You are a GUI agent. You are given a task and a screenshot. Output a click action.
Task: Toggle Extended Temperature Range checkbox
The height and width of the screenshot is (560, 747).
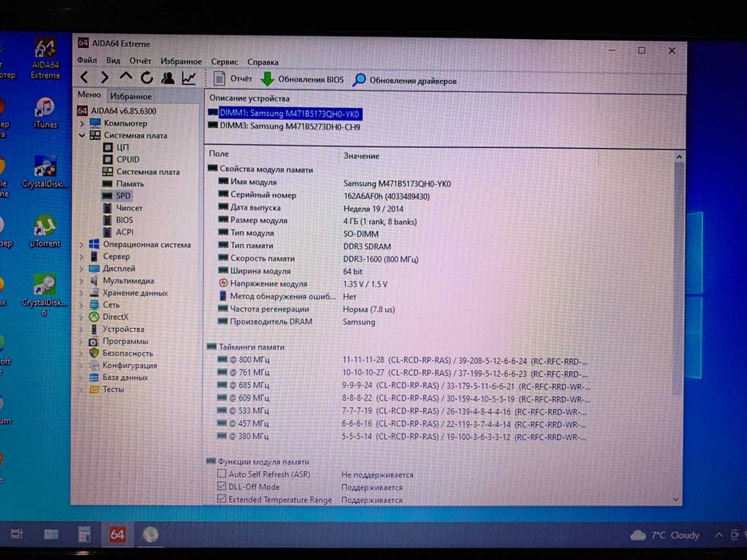(x=221, y=498)
